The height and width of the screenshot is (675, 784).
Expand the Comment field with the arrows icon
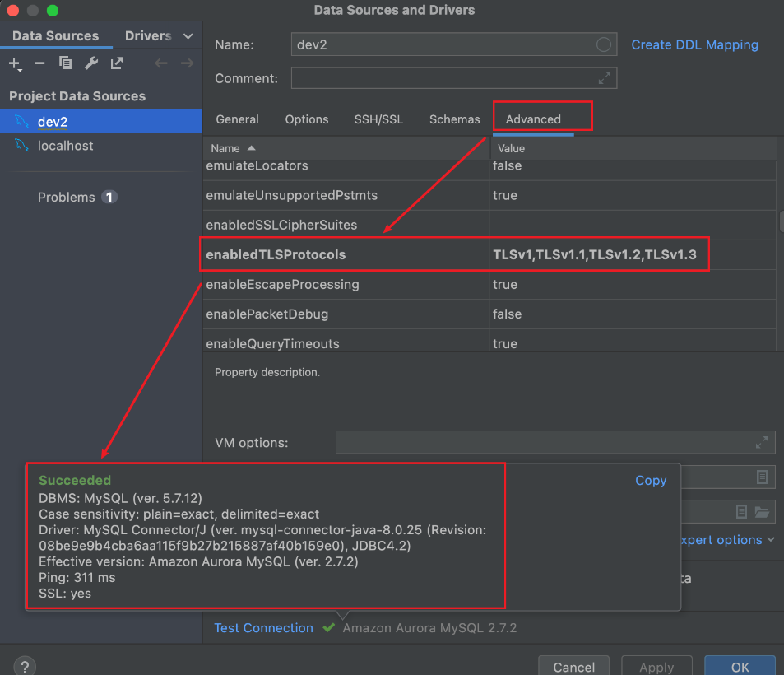605,78
